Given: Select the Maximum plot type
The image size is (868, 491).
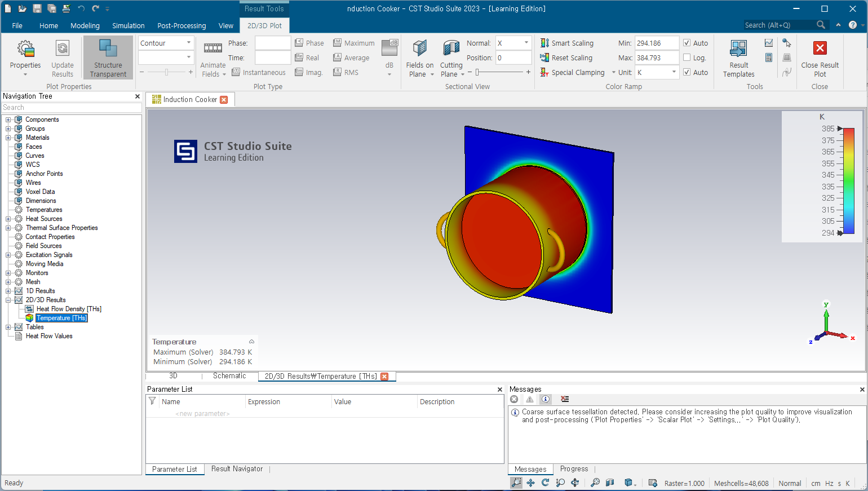Looking at the screenshot, I should [354, 43].
